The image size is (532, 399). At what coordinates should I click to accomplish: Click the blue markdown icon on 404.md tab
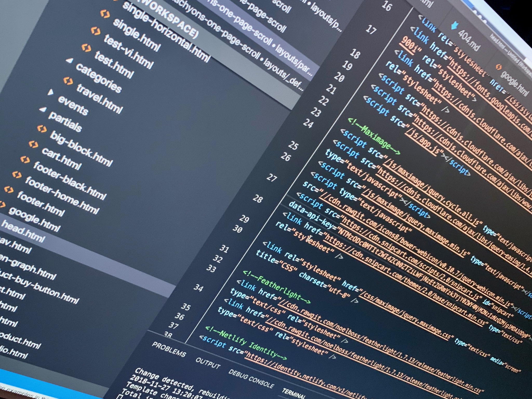tap(454, 26)
